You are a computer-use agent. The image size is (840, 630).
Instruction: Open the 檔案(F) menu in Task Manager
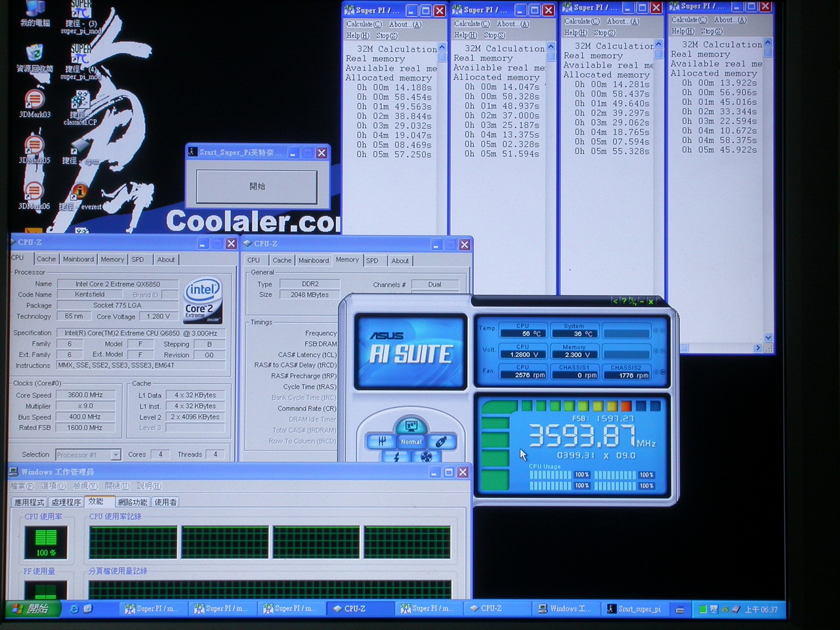(x=22, y=486)
